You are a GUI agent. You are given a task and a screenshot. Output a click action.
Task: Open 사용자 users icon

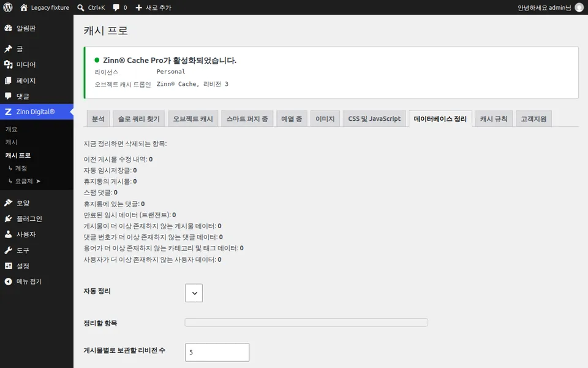pyautogui.click(x=8, y=234)
